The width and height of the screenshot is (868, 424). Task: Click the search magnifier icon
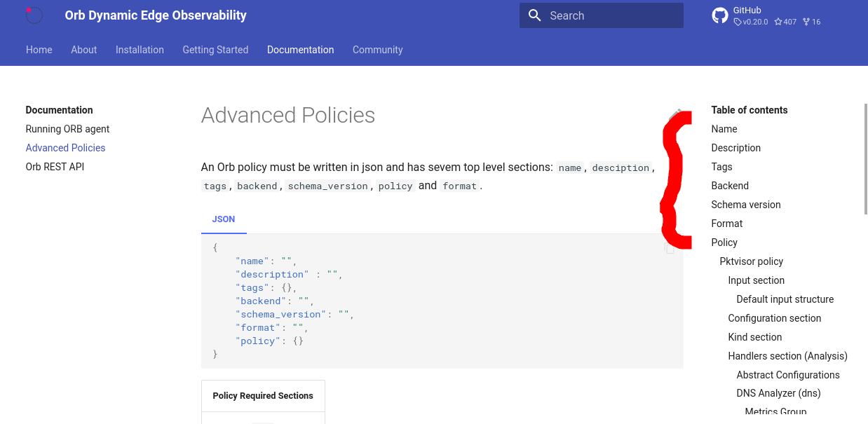pos(535,15)
